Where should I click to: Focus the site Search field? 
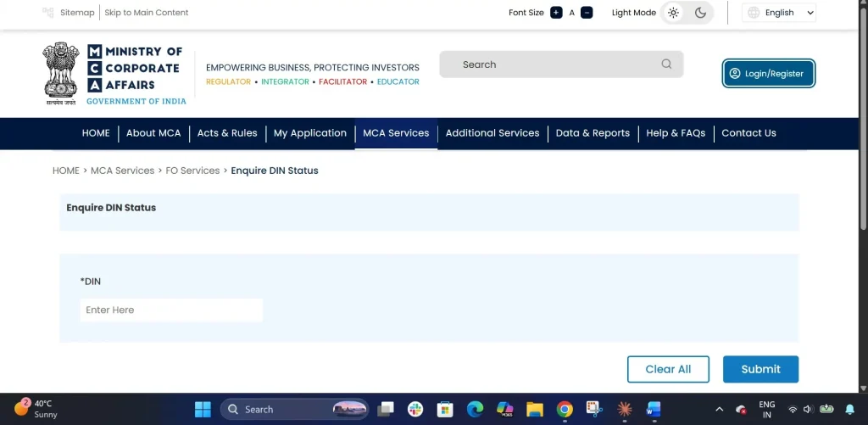[x=561, y=64]
